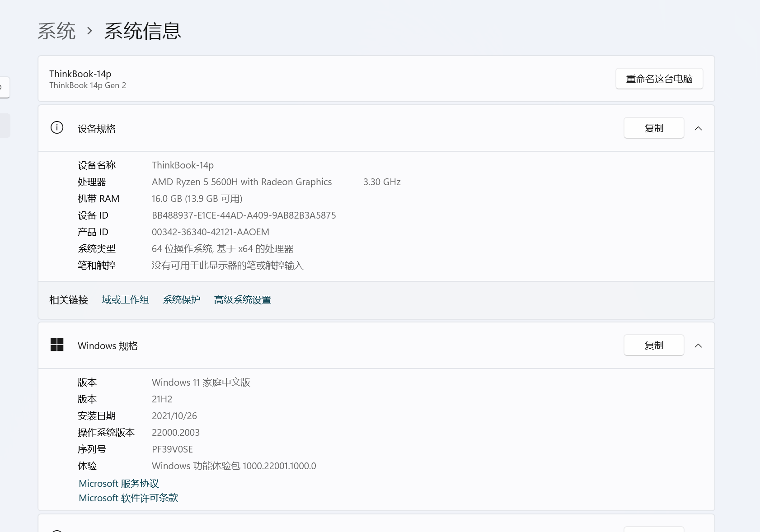Click the info icon beside 设备规格

coord(57,128)
